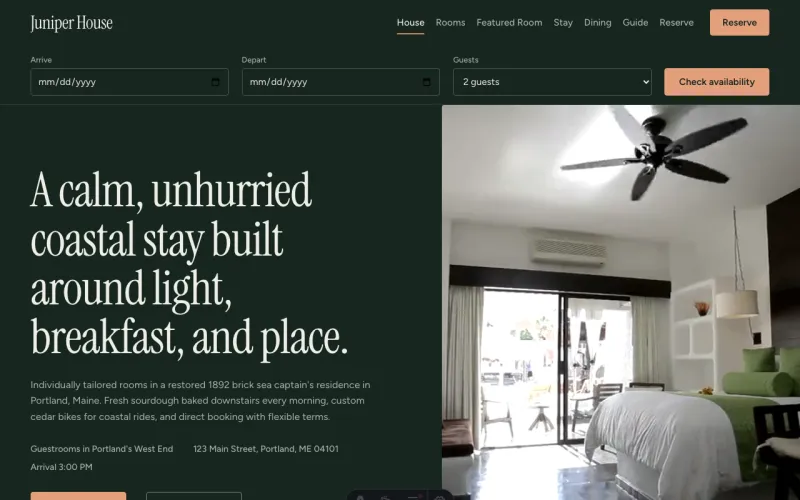This screenshot has height=500, width=800.
Task: Expand the Guests dropdown showing 2 guests
Action: click(x=552, y=82)
